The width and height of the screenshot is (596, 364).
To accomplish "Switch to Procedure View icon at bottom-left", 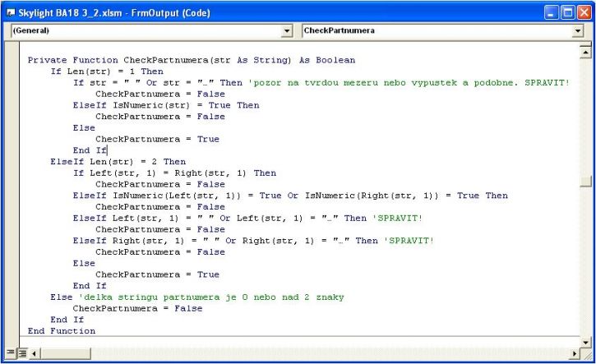I will [10, 353].
